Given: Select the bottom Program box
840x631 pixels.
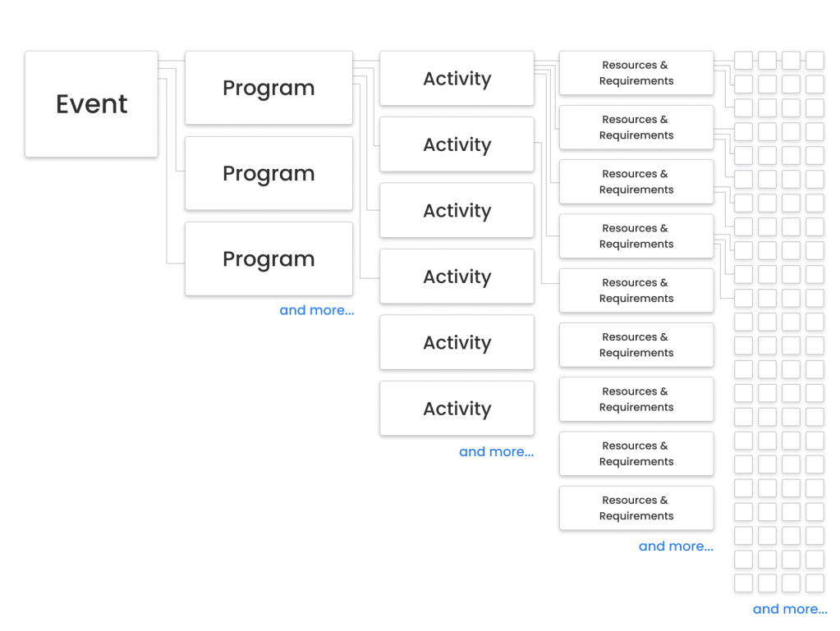Looking at the screenshot, I should [x=269, y=258].
